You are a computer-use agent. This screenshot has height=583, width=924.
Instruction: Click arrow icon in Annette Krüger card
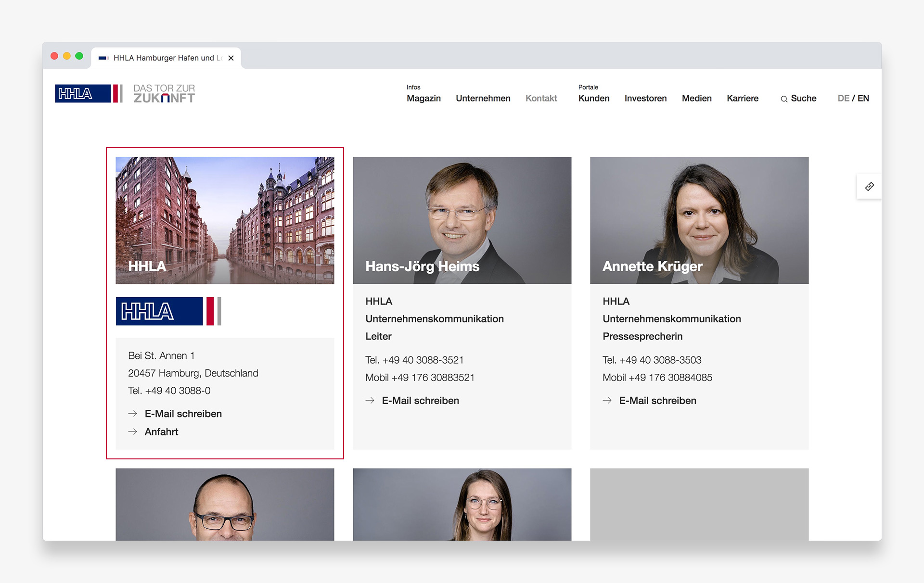(607, 401)
